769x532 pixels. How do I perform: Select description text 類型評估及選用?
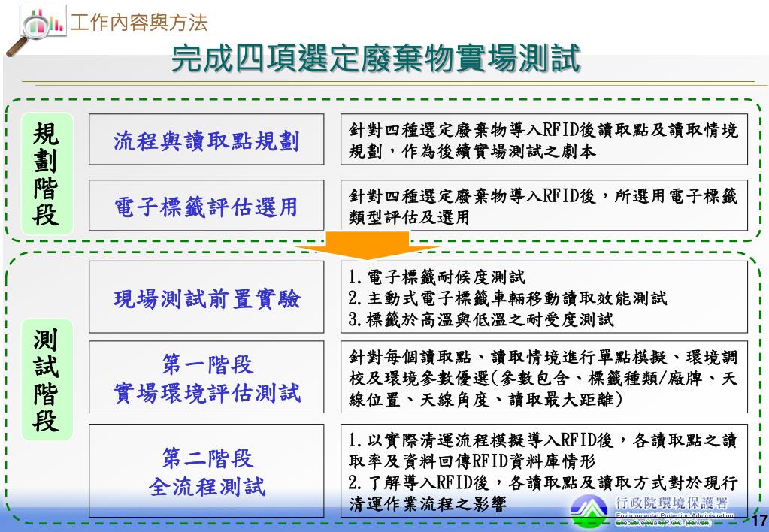(409, 217)
